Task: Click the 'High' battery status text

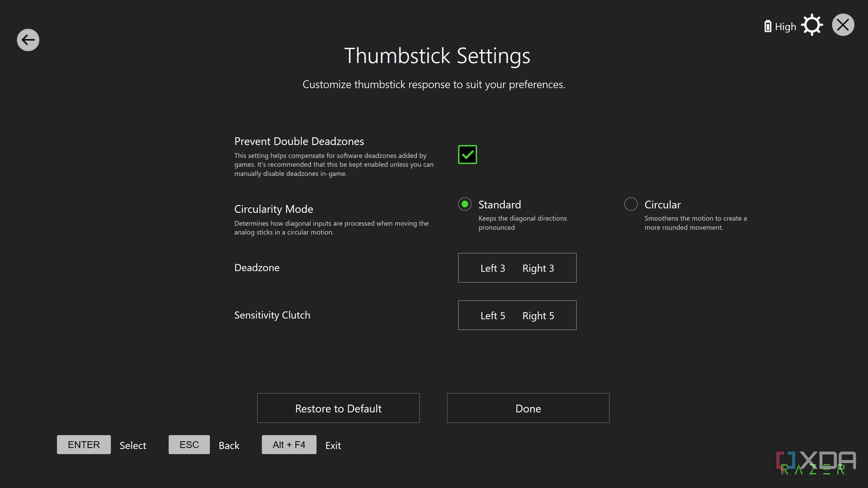Action: pos(785,27)
